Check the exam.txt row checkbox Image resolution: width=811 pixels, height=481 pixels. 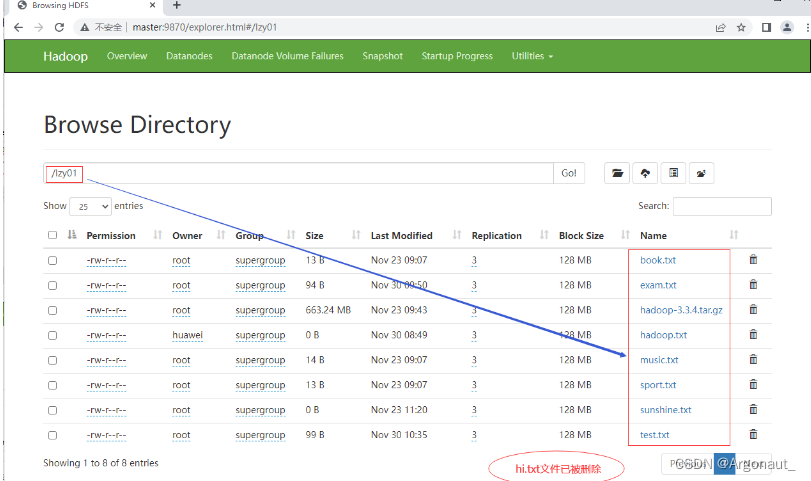click(x=52, y=285)
